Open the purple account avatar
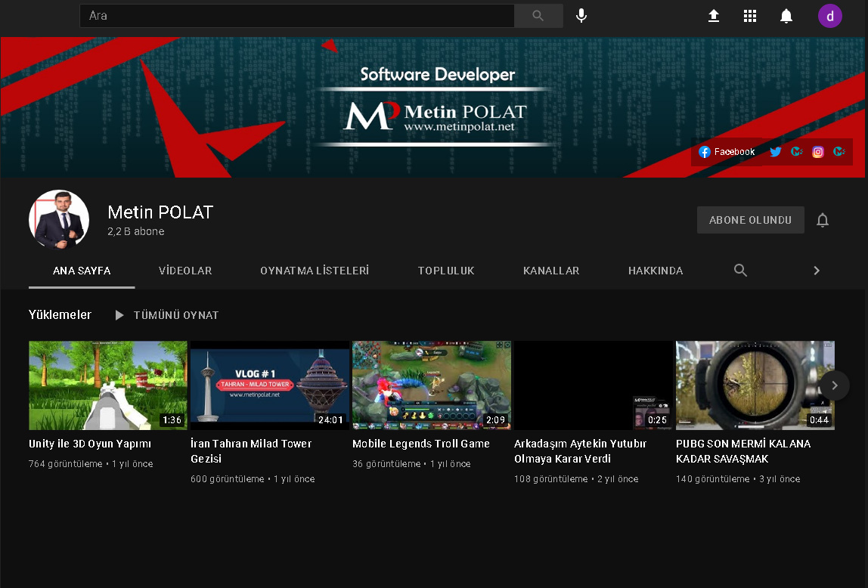Image resolution: width=868 pixels, height=588 pixels. 829,16
